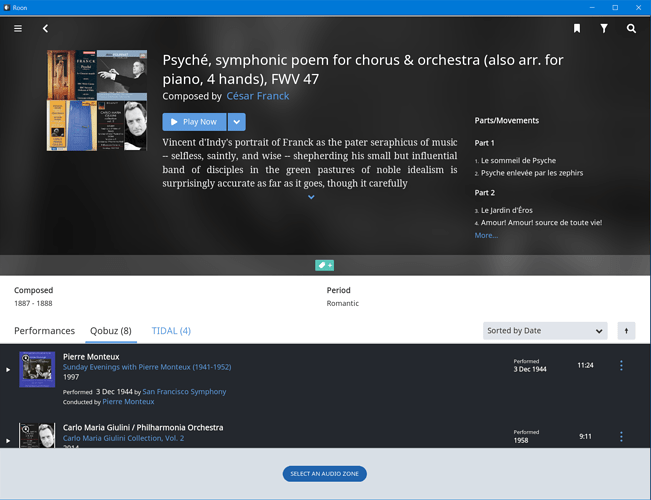Maximize the Roon window
Image resolution: width=651 pixels, height=500 pixels.
[x=615, y=7]
